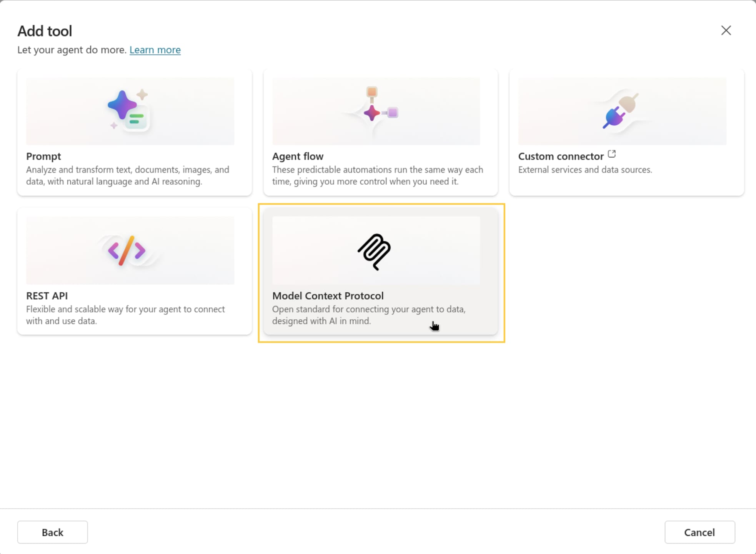Image resolution: width=756 pixels, height=554 pixels.
Task: Click the Prompt card description text
Action: click(x=127, y=175)
